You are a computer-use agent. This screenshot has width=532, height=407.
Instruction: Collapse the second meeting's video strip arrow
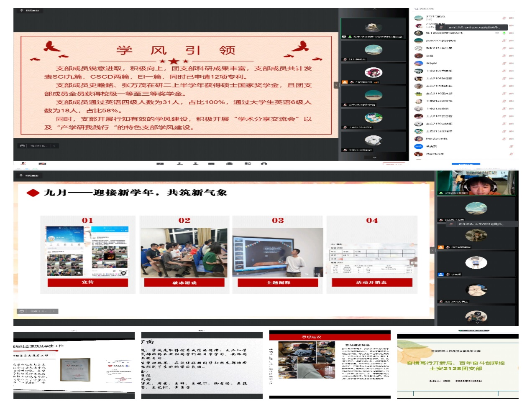coord(432,250)
